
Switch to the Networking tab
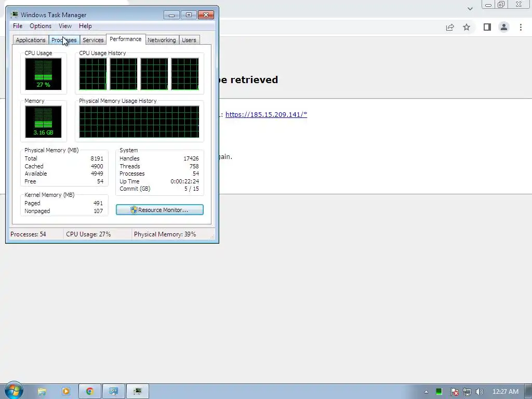(x=162, y=40)
